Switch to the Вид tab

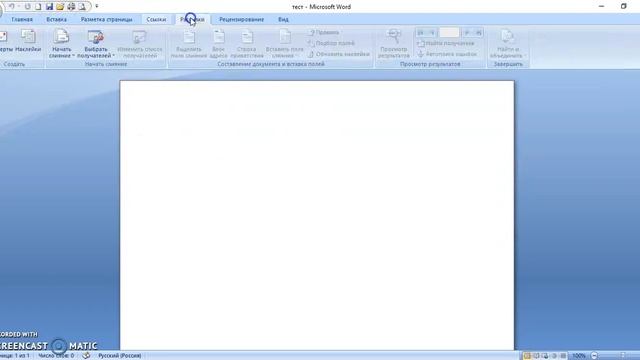click(x=283, y=19)
